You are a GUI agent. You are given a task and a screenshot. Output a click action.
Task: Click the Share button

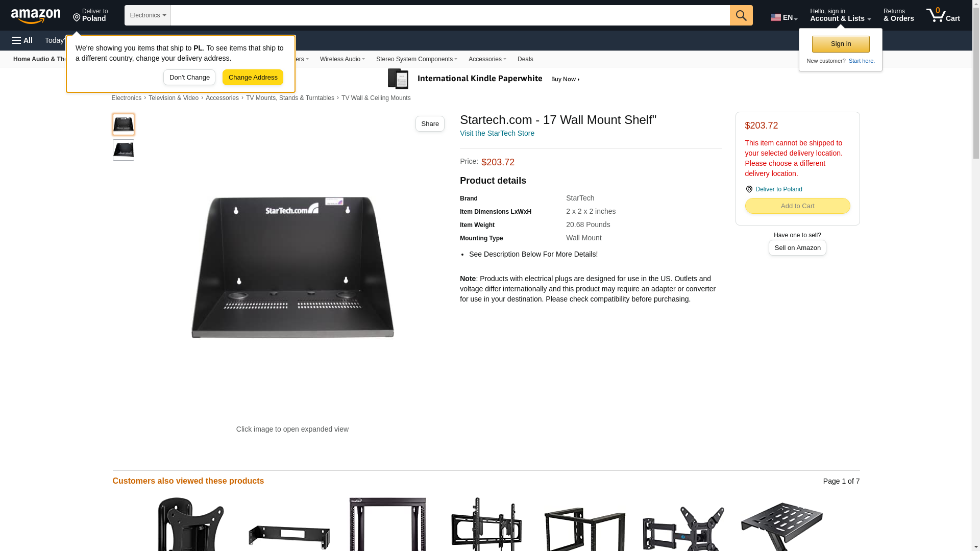pyautogui.click(x=430, y=124)
